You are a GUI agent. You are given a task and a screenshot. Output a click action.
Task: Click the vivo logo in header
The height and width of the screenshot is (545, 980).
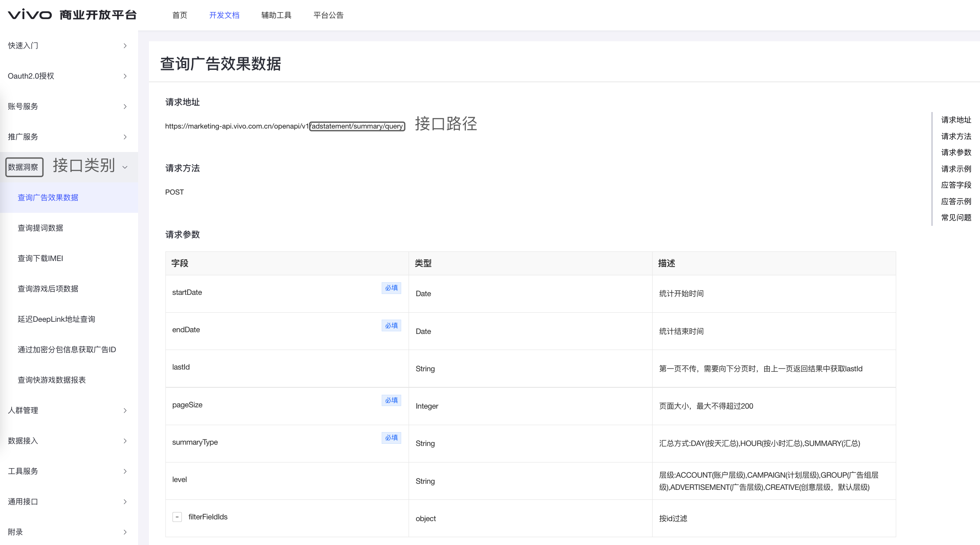(30, 15)
